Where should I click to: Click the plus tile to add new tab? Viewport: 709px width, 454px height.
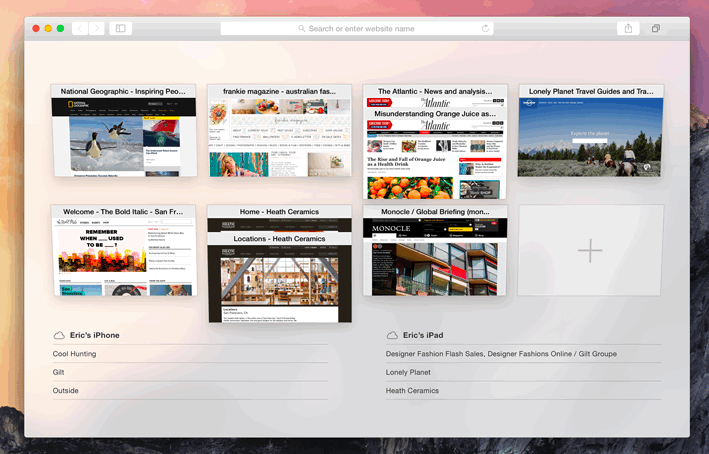[x=591, y=251]
